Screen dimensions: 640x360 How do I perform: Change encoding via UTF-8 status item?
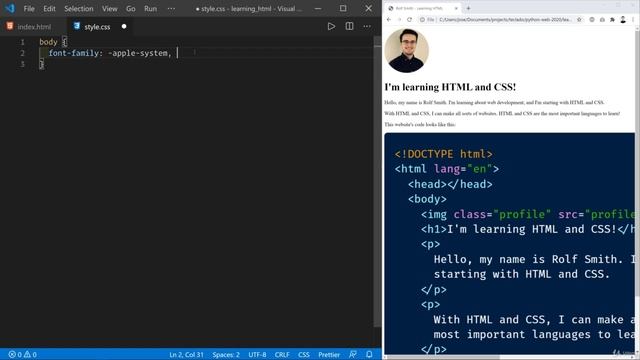click(257, 354)
